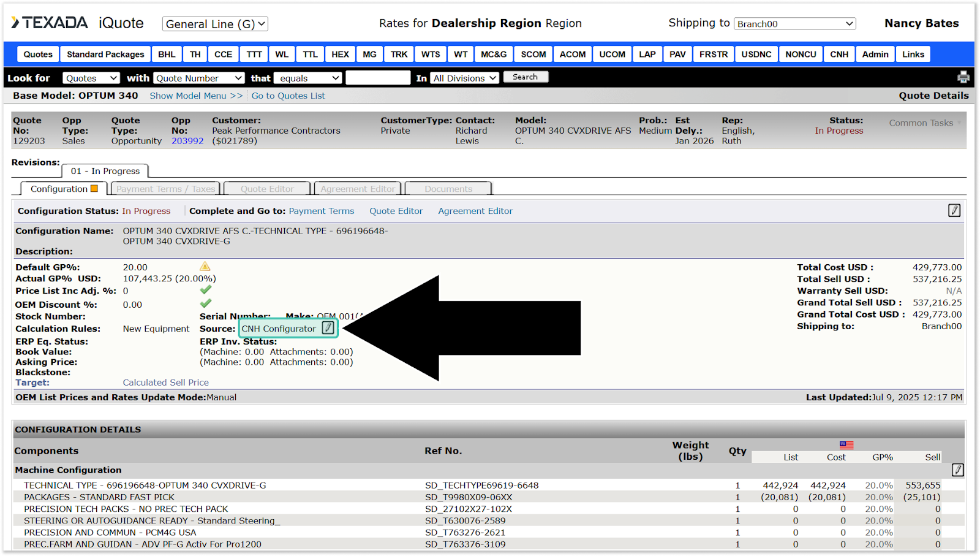The width and height of the screenshot is (980, 556).
Task: Select the MC&G menu item
Action: click(494, 54)
